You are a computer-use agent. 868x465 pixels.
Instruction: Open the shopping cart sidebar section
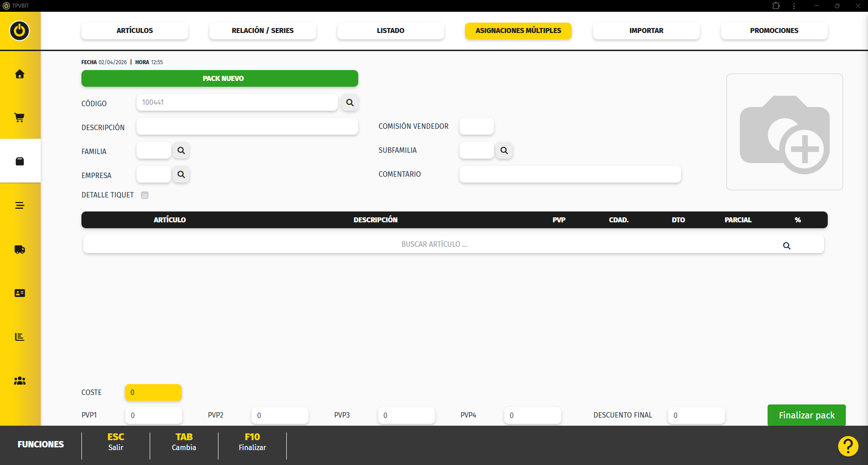tap(19, 118)
